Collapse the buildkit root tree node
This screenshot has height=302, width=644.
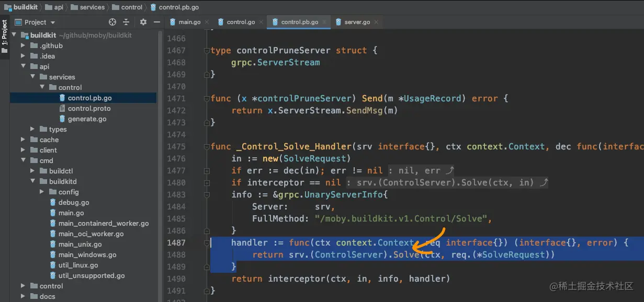click(x=14, y=36)
